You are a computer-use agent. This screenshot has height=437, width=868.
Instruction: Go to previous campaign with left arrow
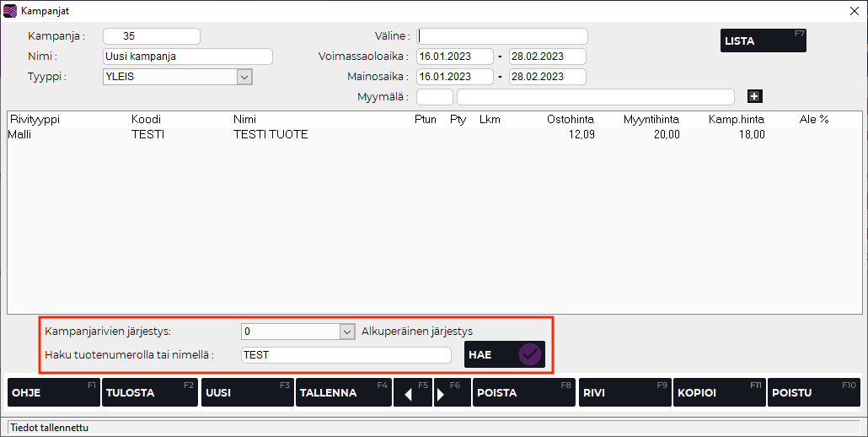(x=412, y=392)
